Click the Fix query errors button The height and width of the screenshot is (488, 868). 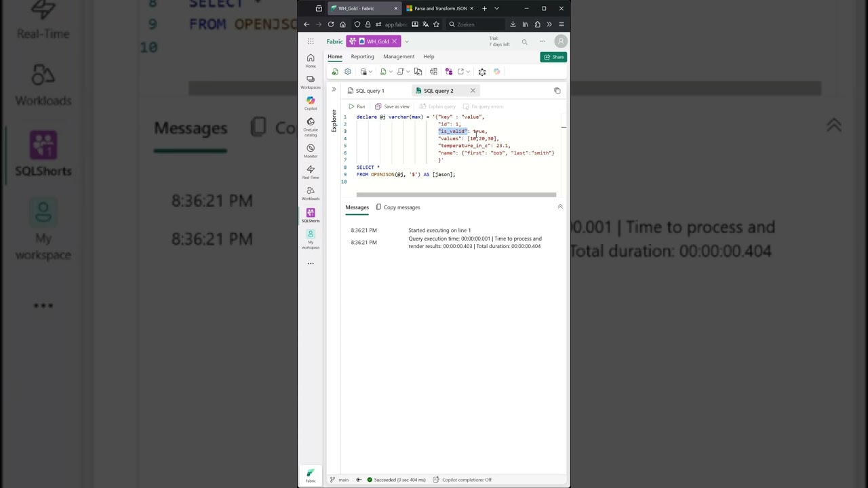pos(483,106)
